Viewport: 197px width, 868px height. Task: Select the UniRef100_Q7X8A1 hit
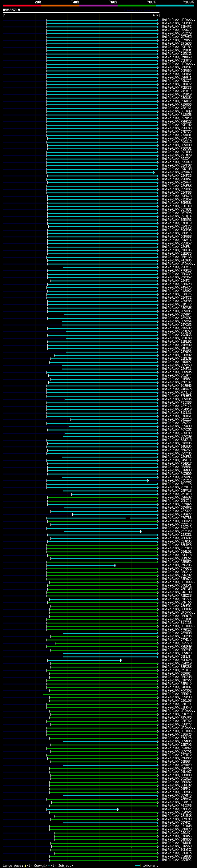(x=177, y=135)
